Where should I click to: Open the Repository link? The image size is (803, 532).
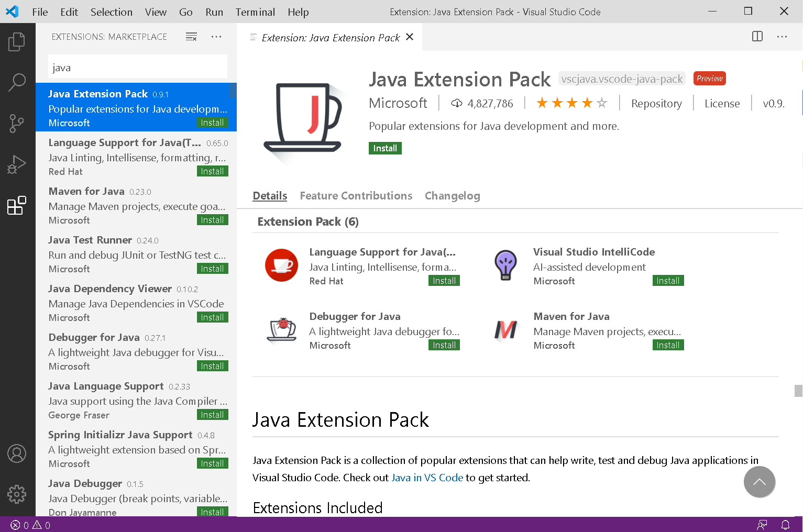[x=656, y=104]
